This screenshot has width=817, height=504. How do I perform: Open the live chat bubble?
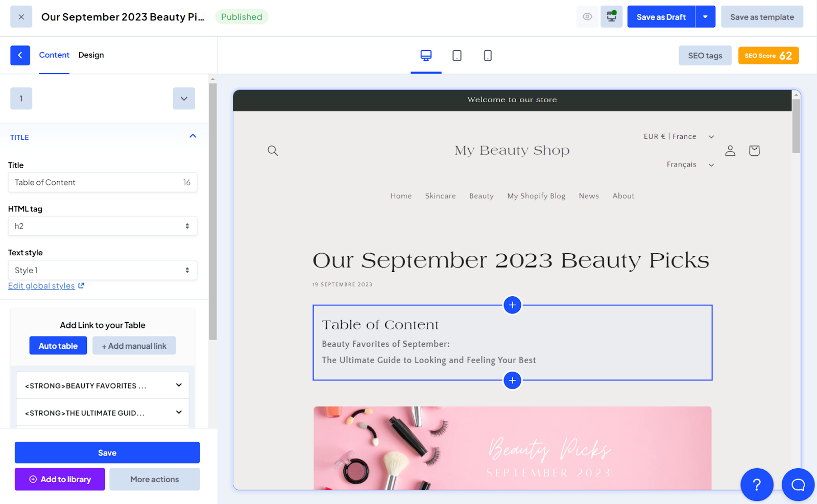[798, 484]
